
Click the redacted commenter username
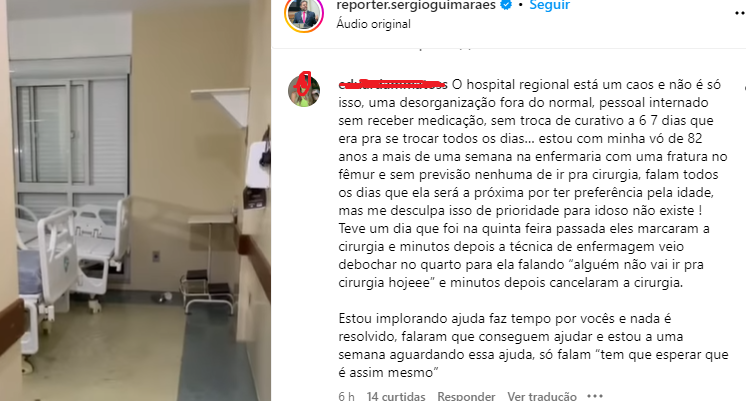coord(393,85)
